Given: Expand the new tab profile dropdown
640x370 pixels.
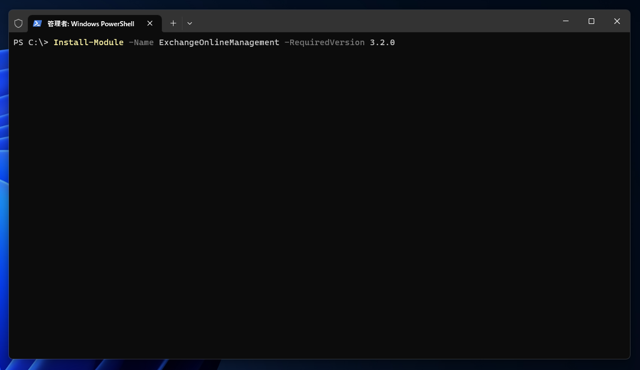Looking at the screenshot, I should tap(189, 24).
